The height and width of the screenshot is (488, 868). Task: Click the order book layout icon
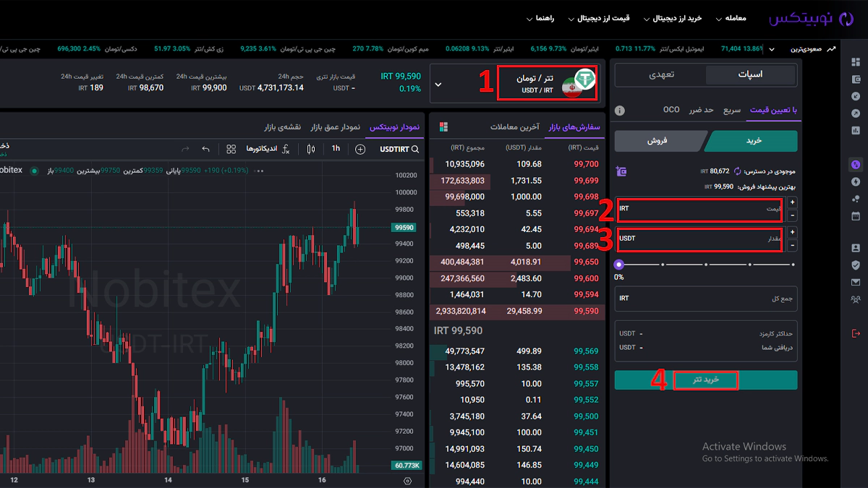(443, 127)
